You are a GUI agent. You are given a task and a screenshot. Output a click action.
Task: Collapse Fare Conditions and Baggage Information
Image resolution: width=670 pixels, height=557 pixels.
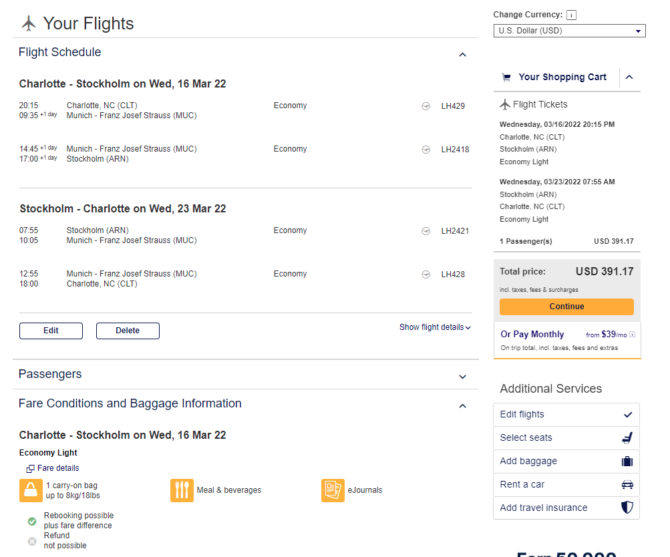pyautogui.click(x=462, y=406)
